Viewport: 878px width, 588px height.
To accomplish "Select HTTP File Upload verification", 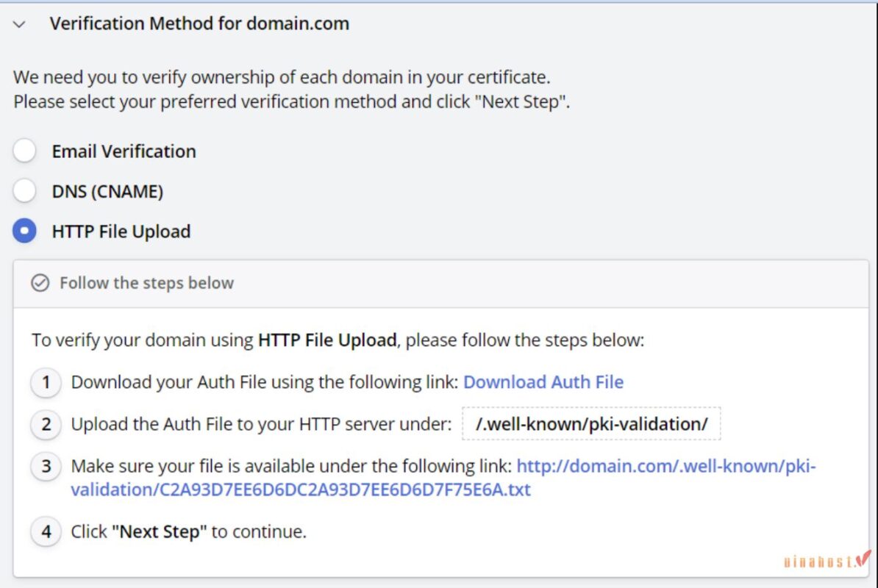I will 24,230.
